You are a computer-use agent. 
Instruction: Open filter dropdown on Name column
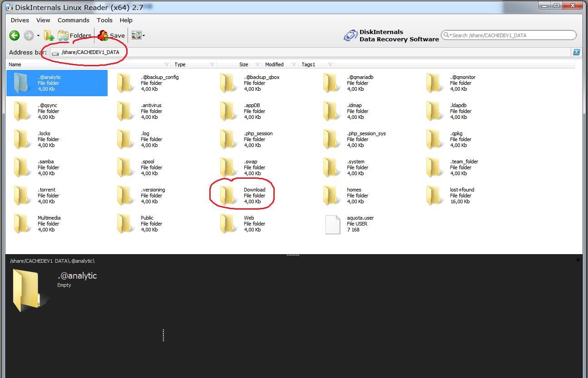click(x=167, y=64)
